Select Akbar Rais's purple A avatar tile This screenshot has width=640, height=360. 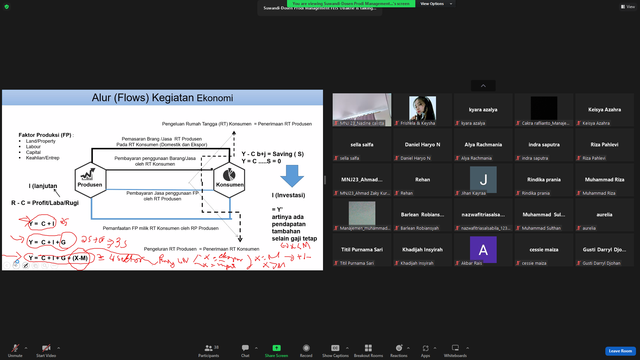(483, 250)
